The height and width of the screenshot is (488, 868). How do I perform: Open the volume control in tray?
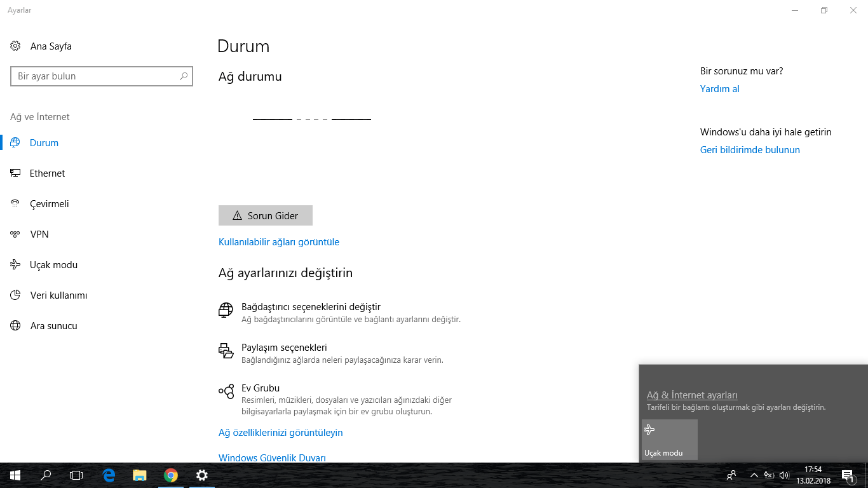click(x=784, y=475)
